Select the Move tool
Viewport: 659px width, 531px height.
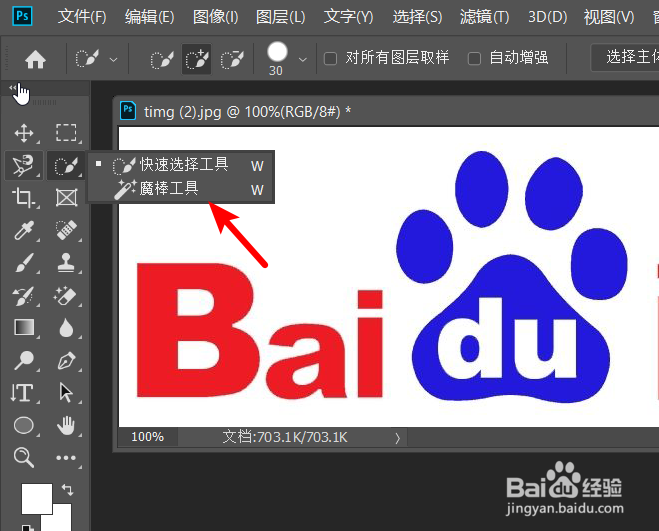pos(24,133)
